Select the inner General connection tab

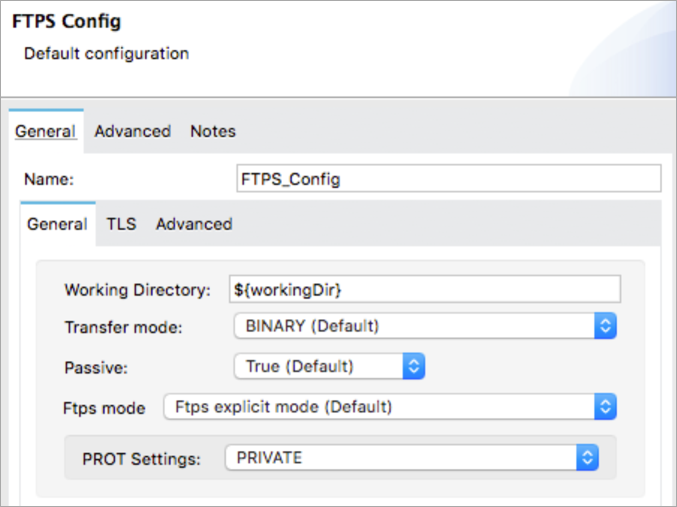(x=57, y=224)
